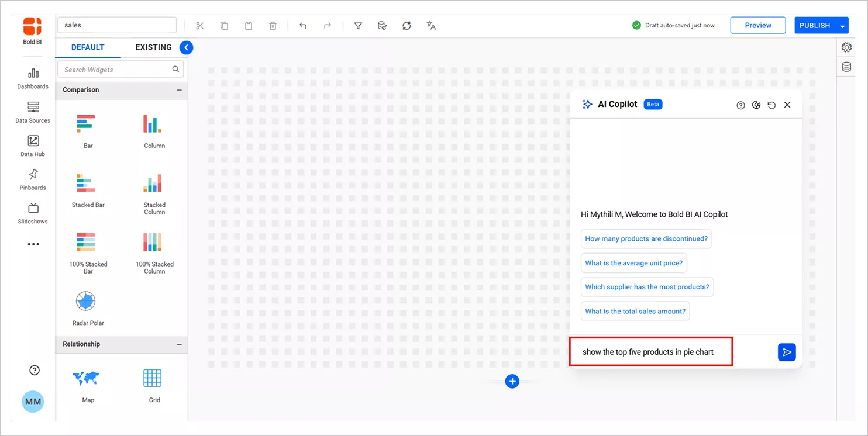Ask "How many products are discontinued?"
Viewport: 868px width, 436px height.
coord(646,238)
